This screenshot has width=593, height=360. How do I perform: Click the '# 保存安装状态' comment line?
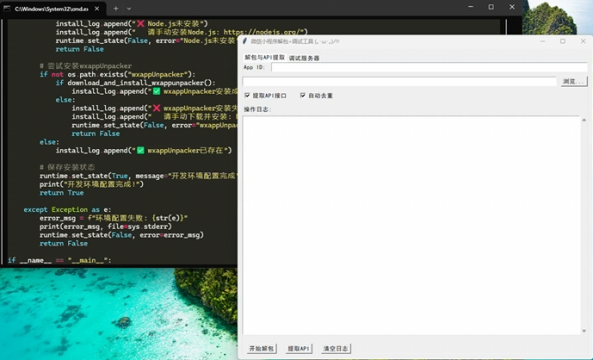pyautogui.click(x=67, y=167)
